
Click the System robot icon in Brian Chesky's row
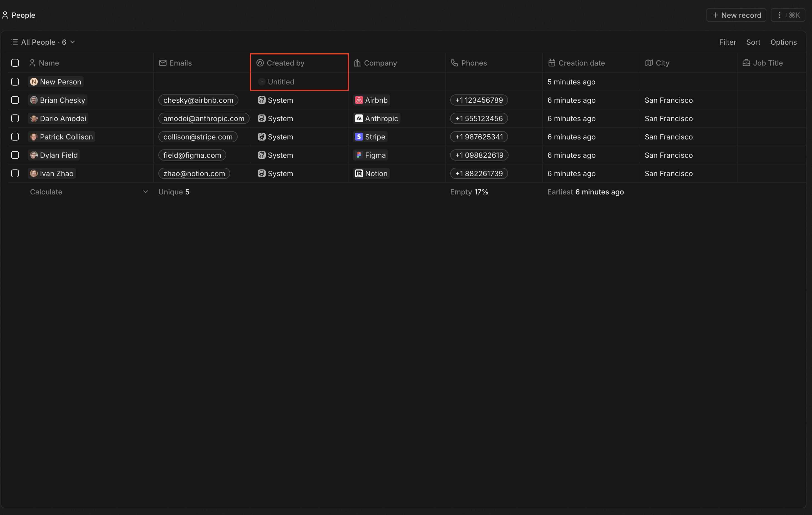262,100
